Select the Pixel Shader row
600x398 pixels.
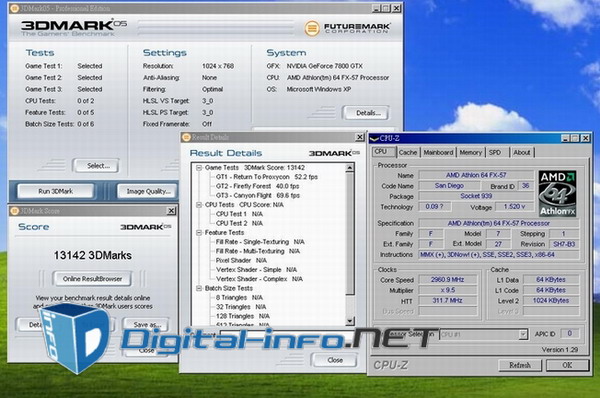pos(241,260)
